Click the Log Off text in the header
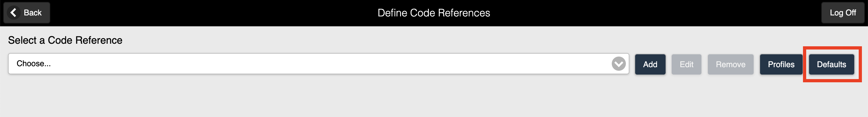 coord(843,13)
